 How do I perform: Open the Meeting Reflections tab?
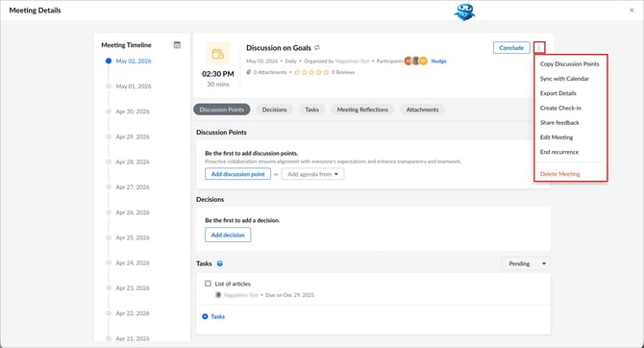point(362,110)
